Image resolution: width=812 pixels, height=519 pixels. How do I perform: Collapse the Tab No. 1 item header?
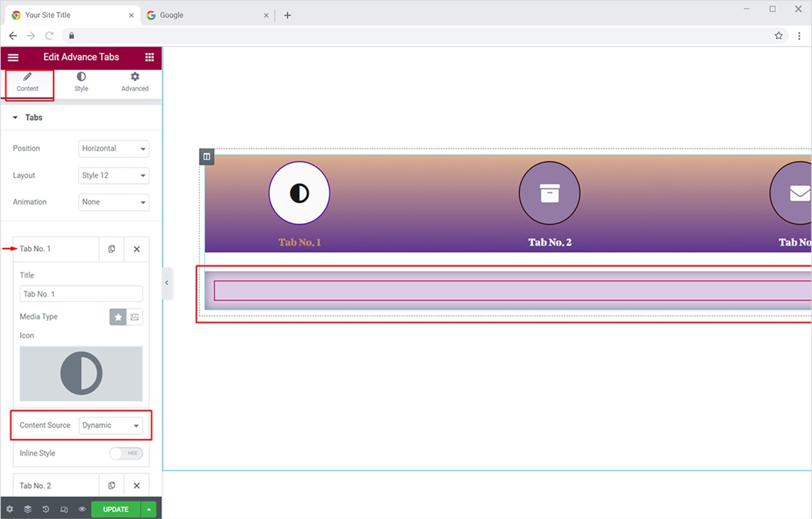click(56, 249)
